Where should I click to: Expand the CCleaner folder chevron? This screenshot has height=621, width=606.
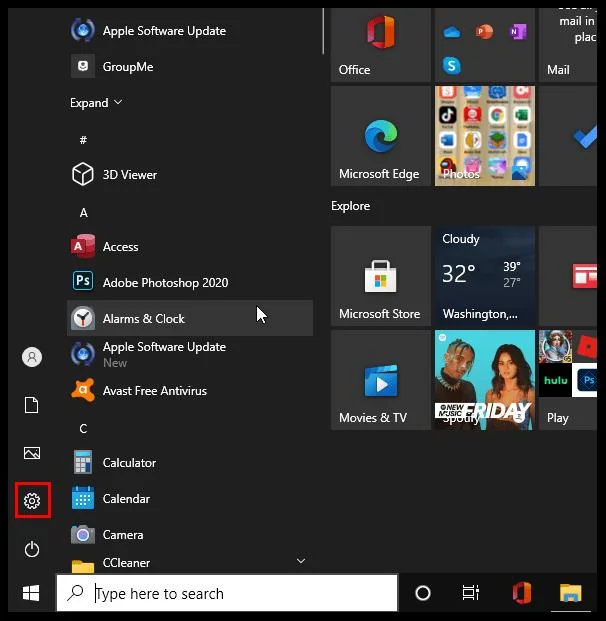tap(301, 560)
